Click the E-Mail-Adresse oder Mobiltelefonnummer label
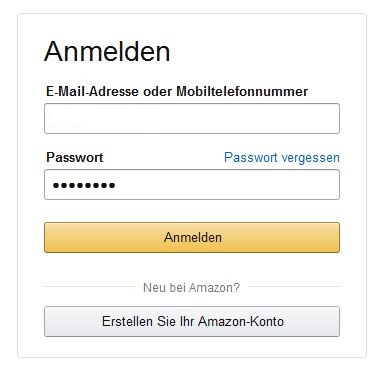Screen dimensions: 384x369 [x=177, y=91]
